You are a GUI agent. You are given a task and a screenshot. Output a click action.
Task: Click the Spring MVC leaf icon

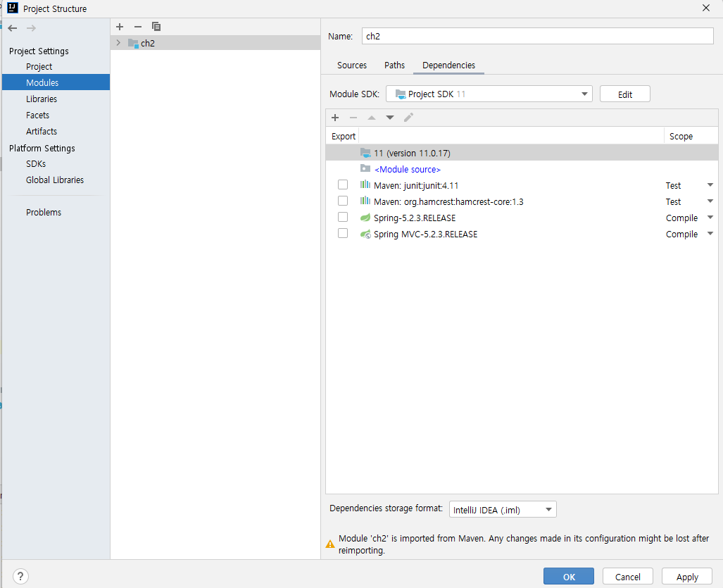pyautogui.click(x=365, y=234)
